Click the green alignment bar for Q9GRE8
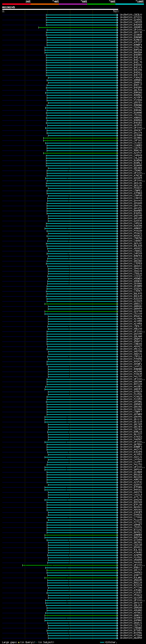This screenshot has width=146, height=644. click(78, 27)
